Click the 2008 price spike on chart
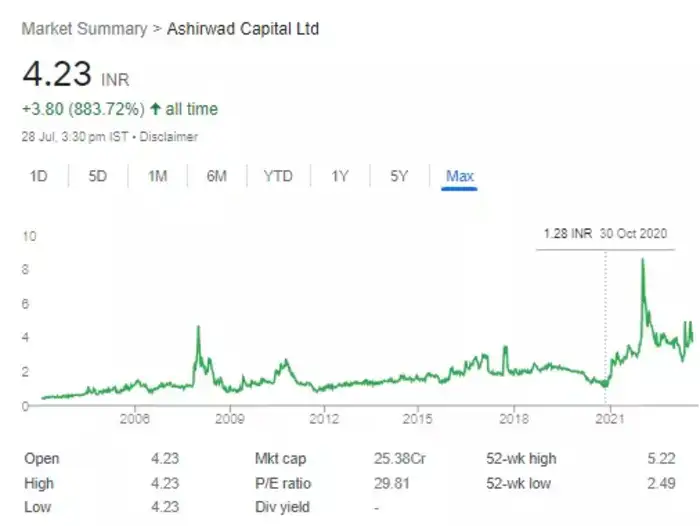The image size is (700, 526). click(x=198, y=329)
